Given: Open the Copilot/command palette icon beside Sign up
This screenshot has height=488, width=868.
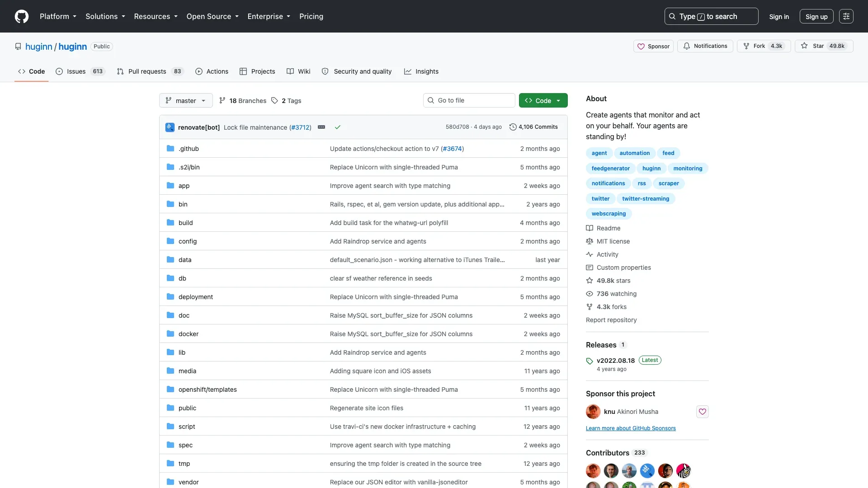Looking at the screenshot, I should [846, 16].
